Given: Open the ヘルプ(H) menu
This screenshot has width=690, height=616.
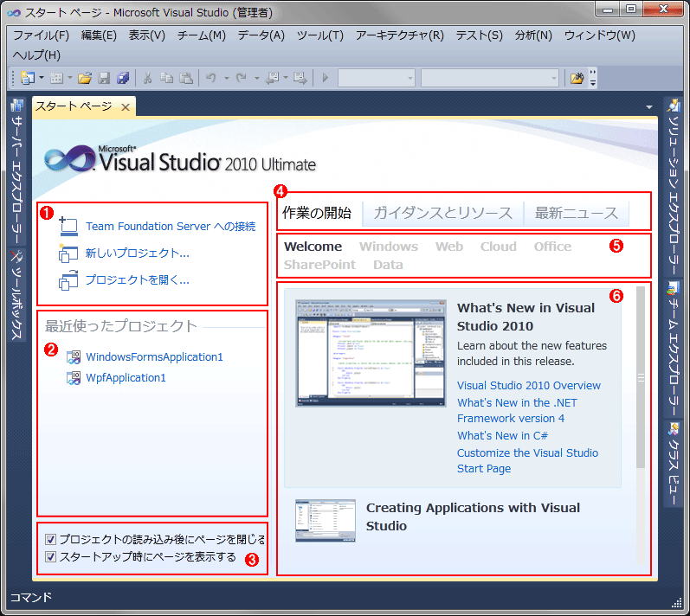Looking at the screenshot, I should click(36, 55).
